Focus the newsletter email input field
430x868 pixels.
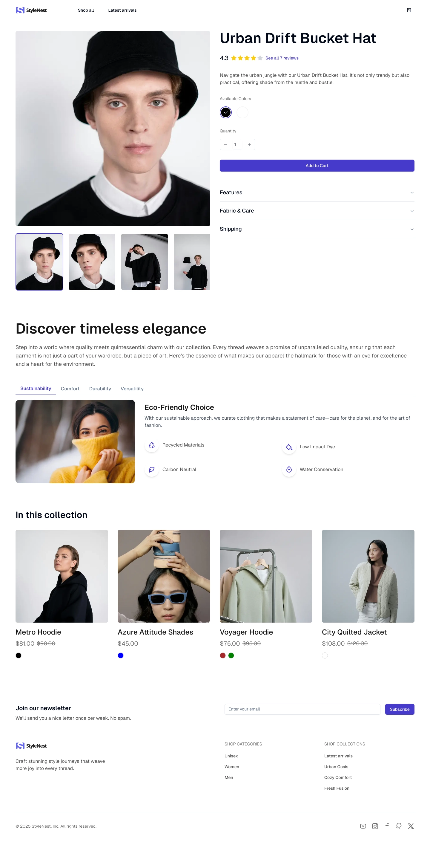click(302, 709)
